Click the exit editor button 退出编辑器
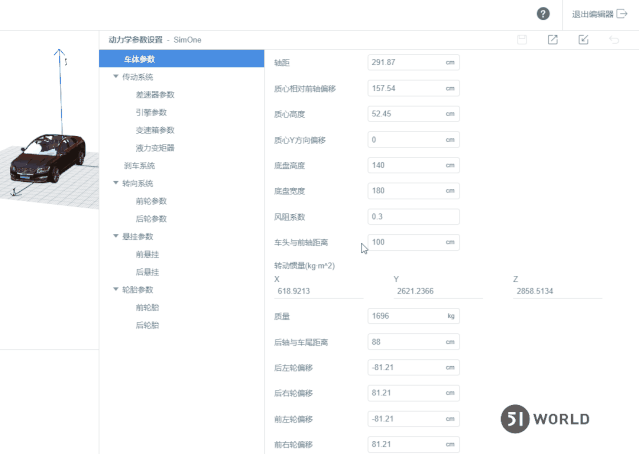 599,14
